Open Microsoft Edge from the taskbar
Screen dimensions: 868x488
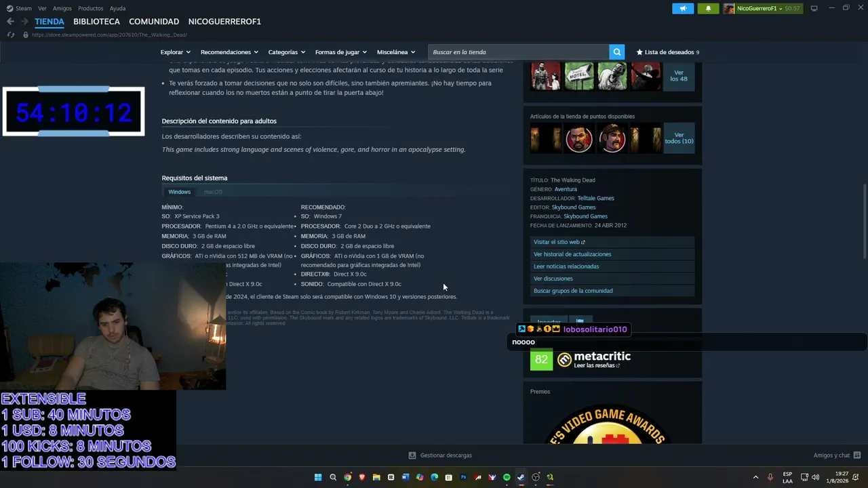[x=435, y=477]
